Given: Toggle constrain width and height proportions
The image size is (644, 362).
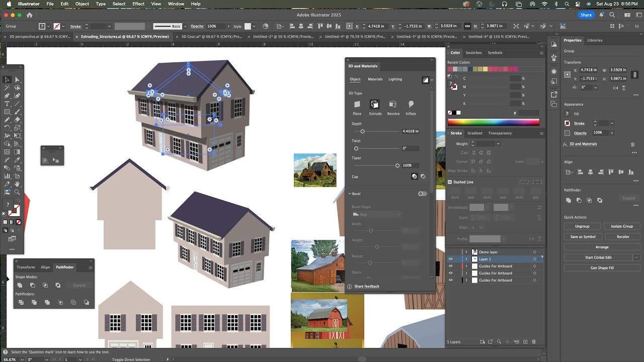Looking at the screenshot, I should [635, 74].
